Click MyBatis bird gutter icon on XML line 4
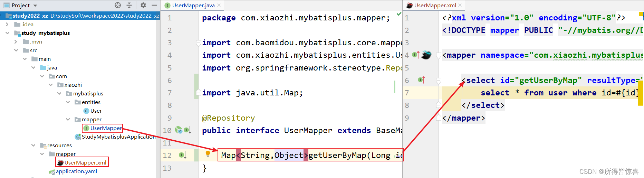The height and width of the screenshot is (178, 644). coord(426,55)
